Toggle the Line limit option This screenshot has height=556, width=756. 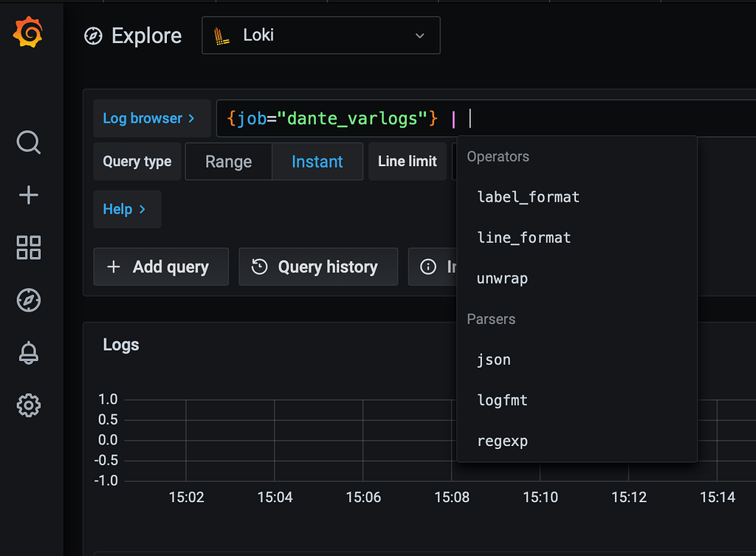407,161
